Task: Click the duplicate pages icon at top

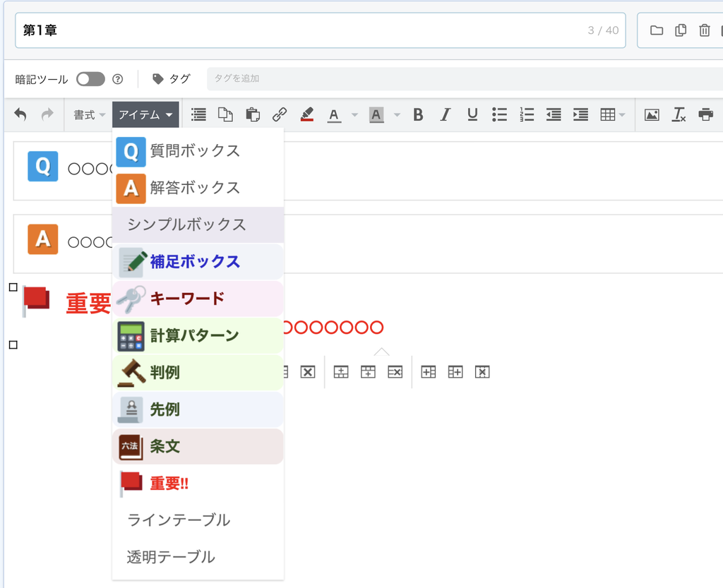Action: pyautogui.click(x=681, y=30)
